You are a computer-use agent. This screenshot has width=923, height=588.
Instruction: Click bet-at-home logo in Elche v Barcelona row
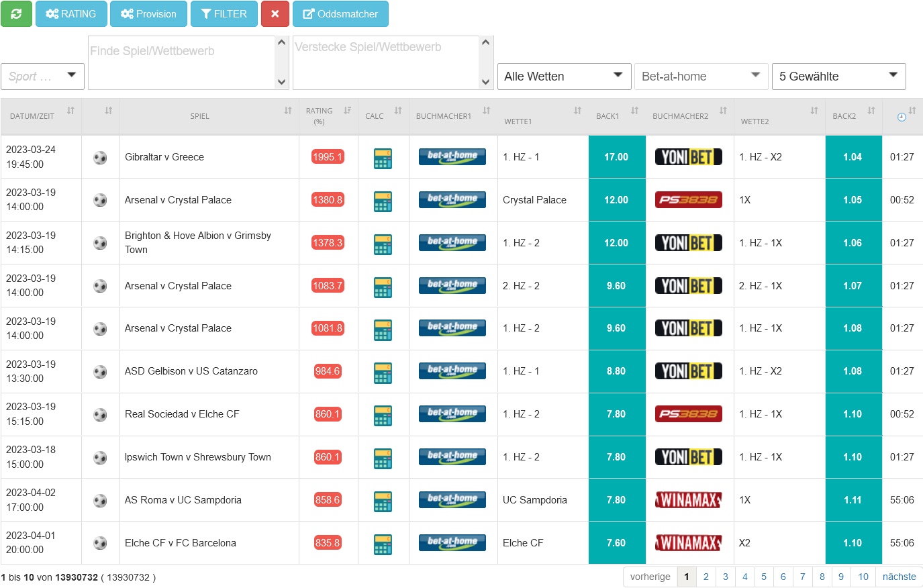[452, 542]
